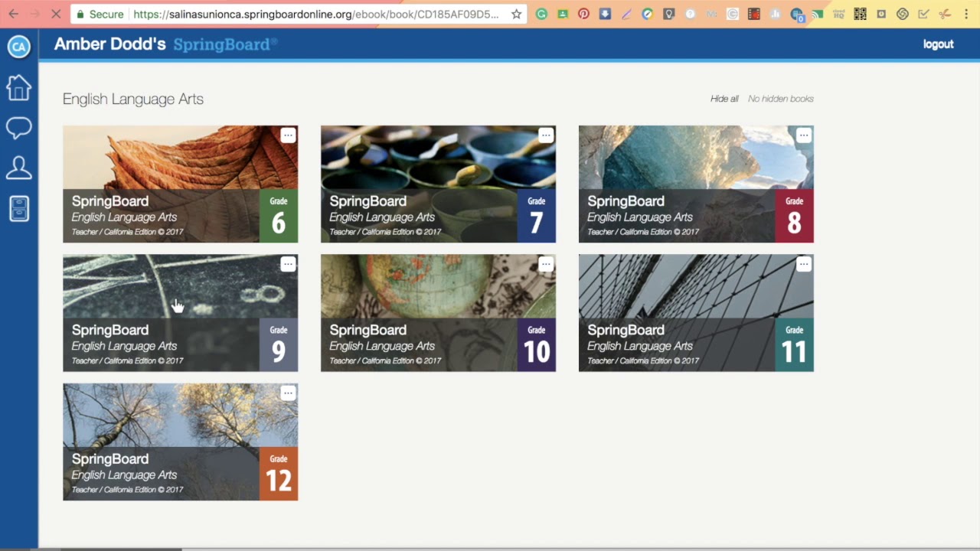Click the red scissors extension icon
This screenshot has width=980, height=551.
(945, 14)
